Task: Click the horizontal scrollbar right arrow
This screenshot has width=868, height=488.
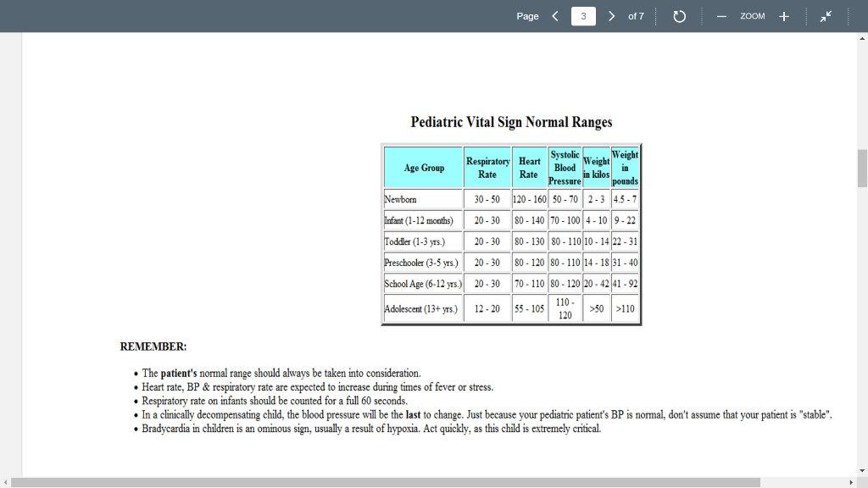Action: pyautogui.click(x=850, y=483)
